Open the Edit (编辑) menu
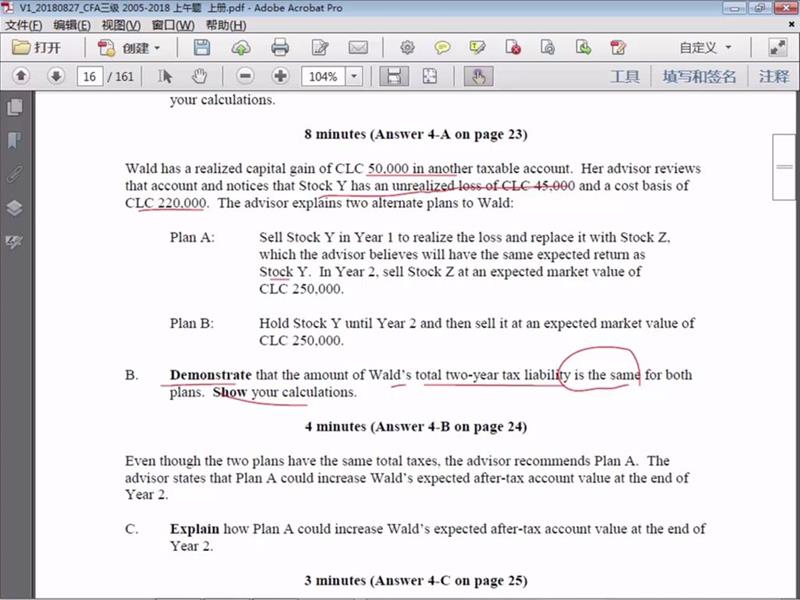This screenshot has height=600, width=800. click(x=72, y=25)
